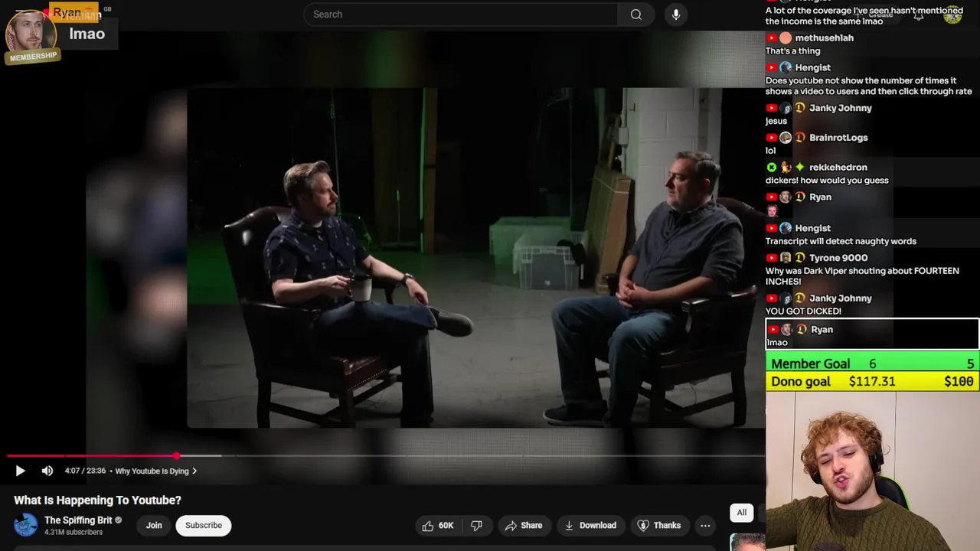Click the 4.31M subscribers count
This screenshot has width=980, height=551.
[73, 532]
